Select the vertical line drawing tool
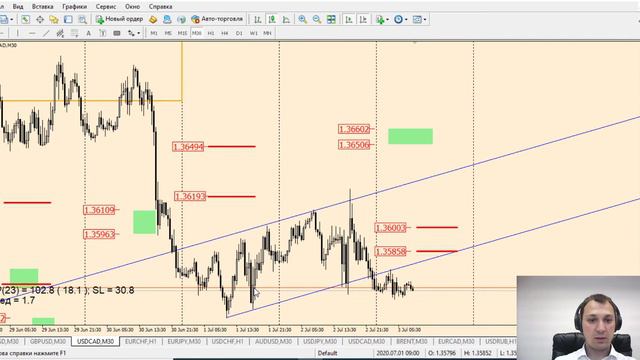Image resolution: width=640 pixels, height=360 pixels. (17, 33)
